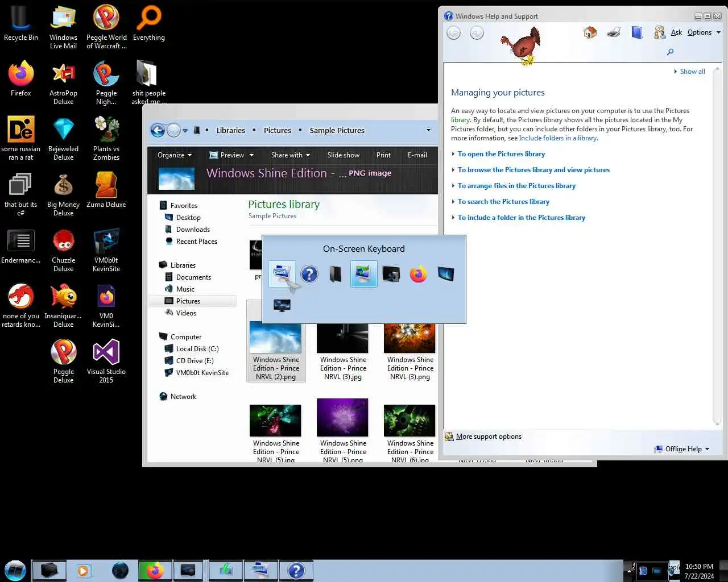The height and width of the screenshot is (582, 728).
Task: Click the Help question mark taskbar button
Action: (296, 570)
